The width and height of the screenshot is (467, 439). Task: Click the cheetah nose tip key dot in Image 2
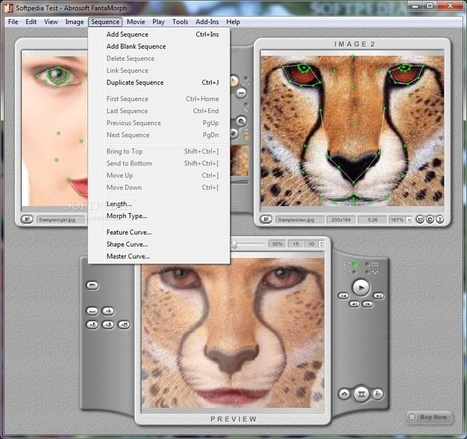click(353, 183)
